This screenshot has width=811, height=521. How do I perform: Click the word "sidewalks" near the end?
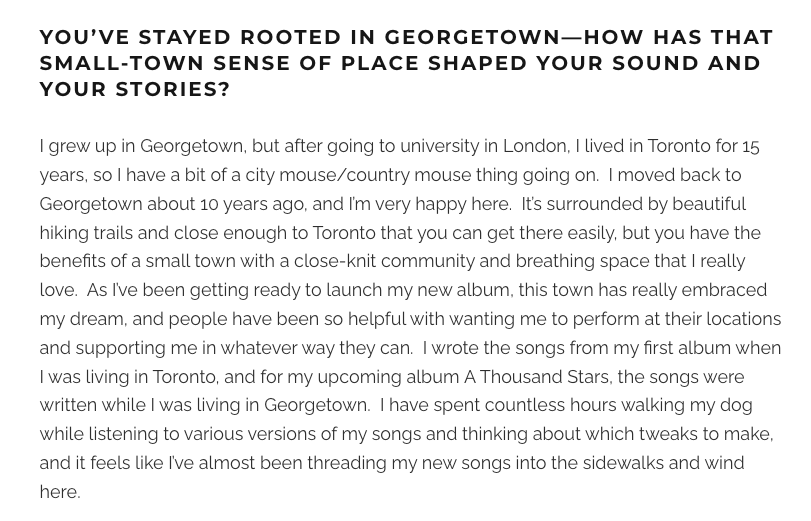pyautogui.click(x=619, y=464)
